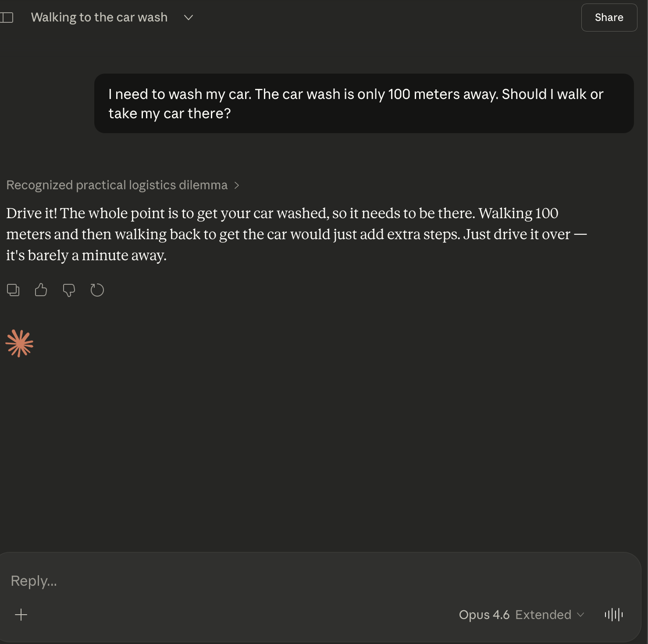Click the user message bubble
The image size is (648, 644).
(363, 104)
